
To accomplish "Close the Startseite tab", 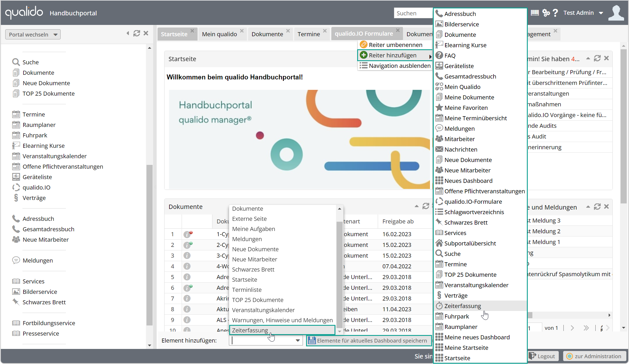I will [x=192, y=30].
